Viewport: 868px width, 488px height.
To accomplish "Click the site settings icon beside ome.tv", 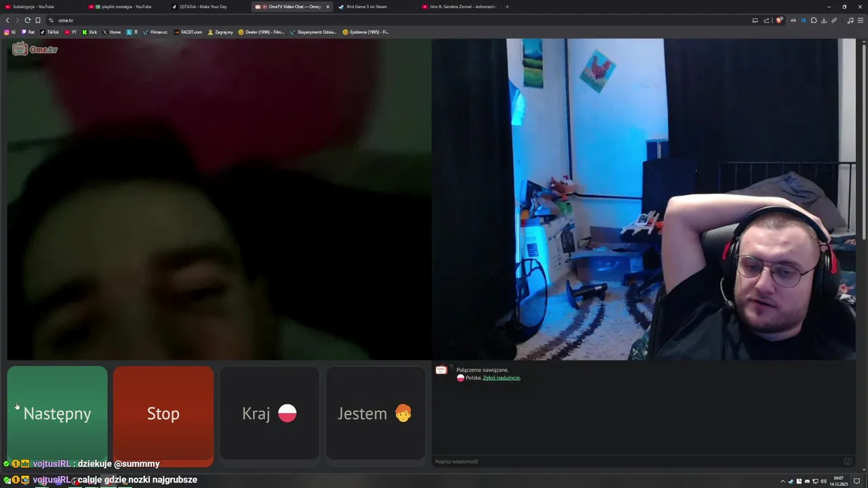I will [x=51, y=20].
